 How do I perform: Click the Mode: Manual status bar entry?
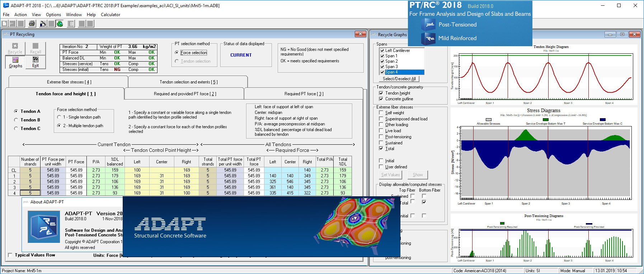tap(573, 271)
